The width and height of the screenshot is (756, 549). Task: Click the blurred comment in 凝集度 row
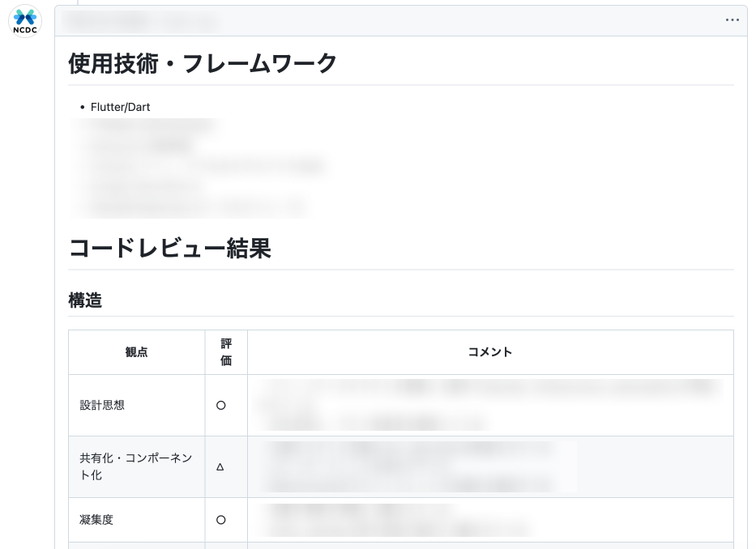coord(397,520)
